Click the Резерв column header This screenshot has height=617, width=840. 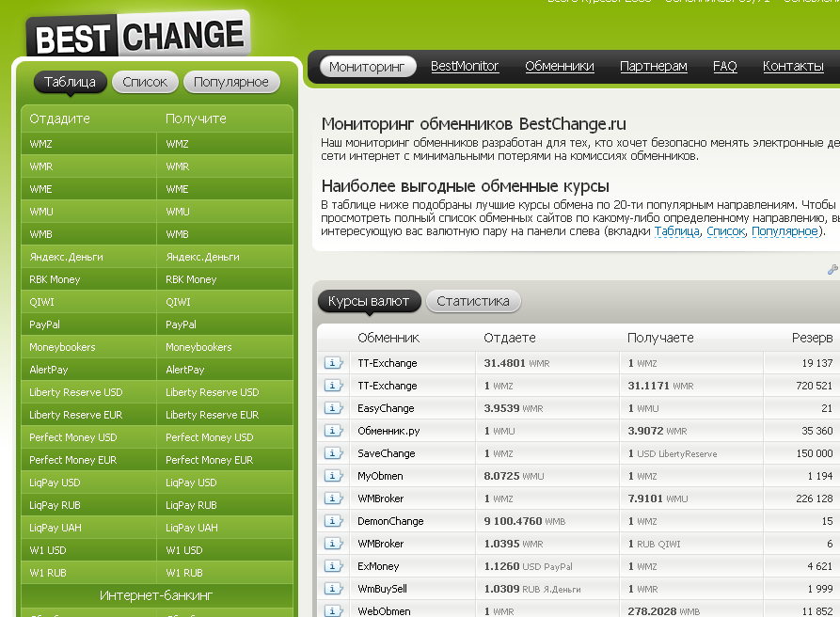[812, 338]
